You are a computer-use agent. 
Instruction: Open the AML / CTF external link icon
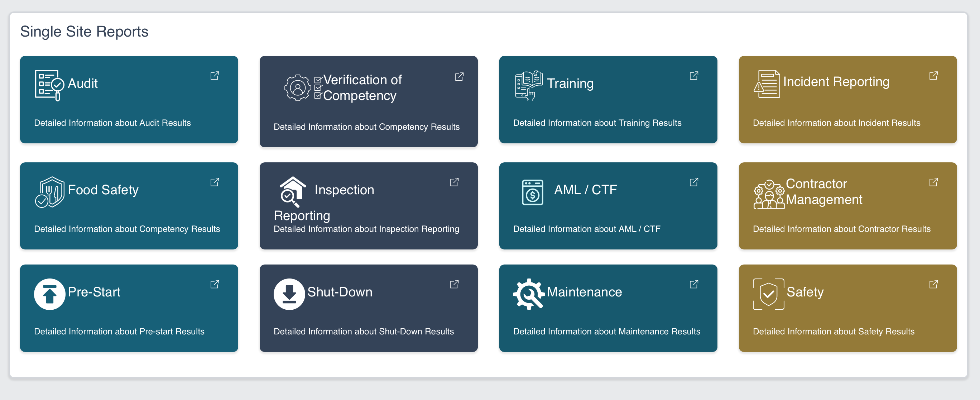pyautogui.click(x=694, y=182)
